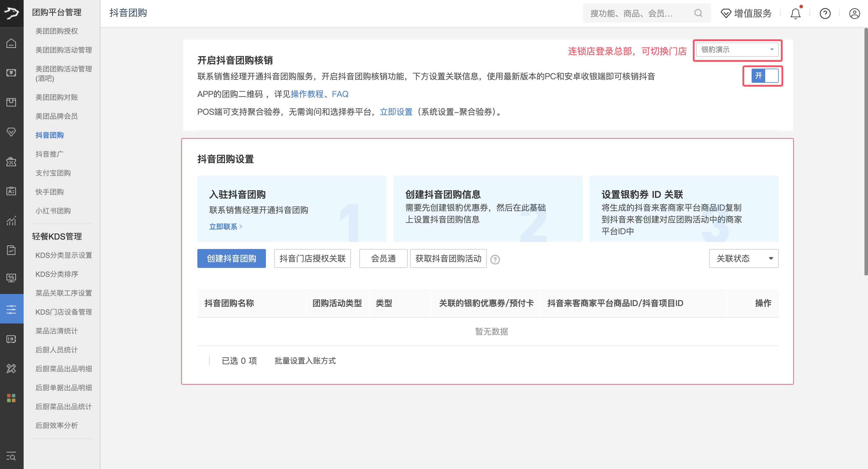Open the coupon ticket icon in sidebar
The height and width of the screenshot is (469, 868).
pyautogui.click(x=12, y=162)
